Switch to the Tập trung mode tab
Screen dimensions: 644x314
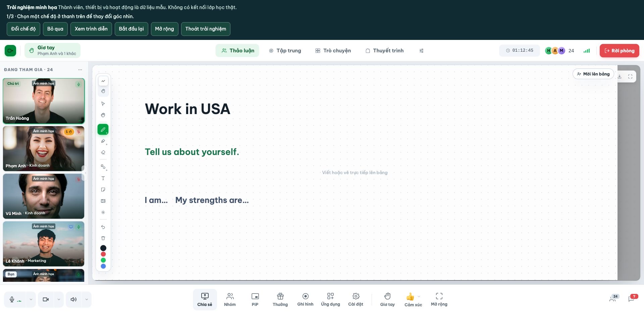285,51
